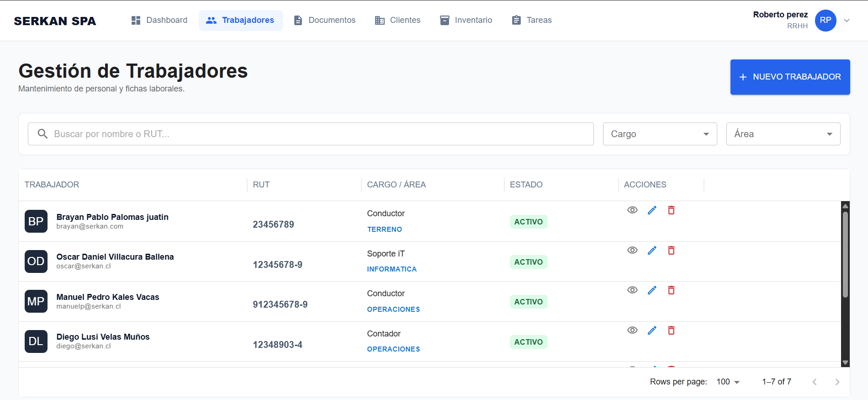The width and height of the screenshot is (868, 400).
Task: Edit Oscar Daniel Villacura Ballena record
Action: [x=652, y=251]
